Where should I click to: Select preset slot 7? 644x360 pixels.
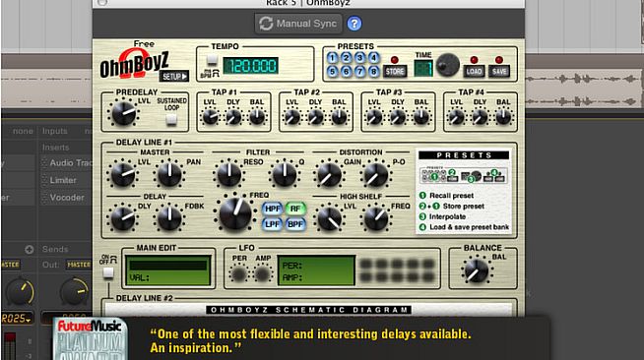(x=359, y=72)
